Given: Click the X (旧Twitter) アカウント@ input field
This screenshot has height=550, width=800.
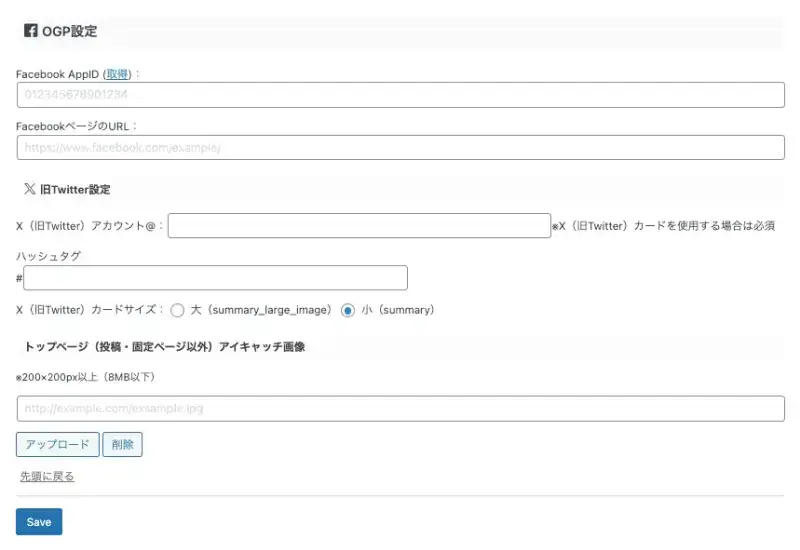Looking at the screenshot, I should pyautogui.click(x=359, y=226).
